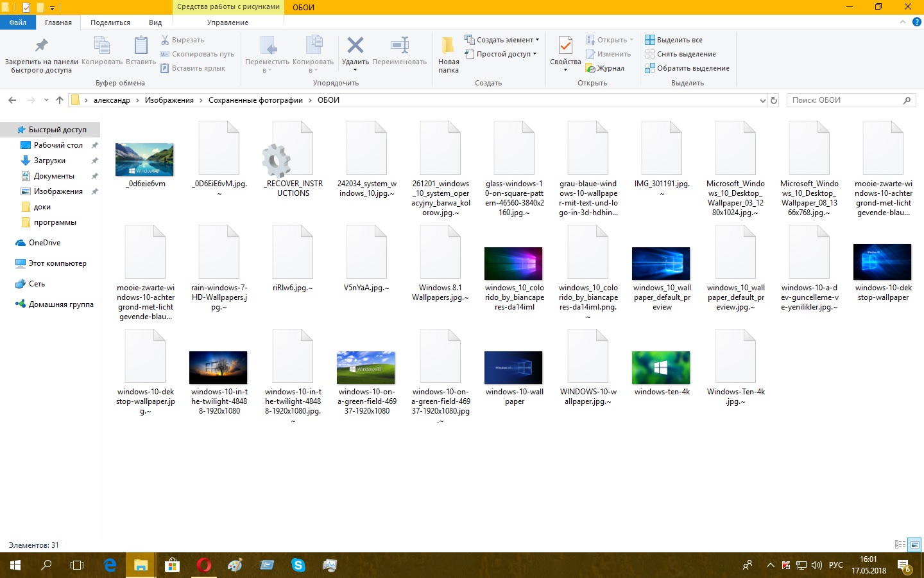Expand recent locations arrow near navigation buttons
The height and width of the screenshot is (578, 924).
46,100
